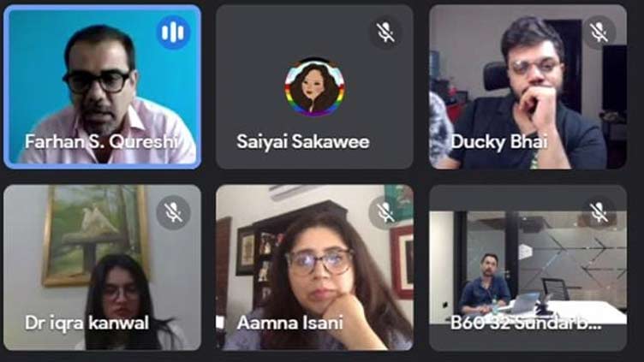Open Farhan S. Qureshi's active speaker video
The height and width of the screenshot is (362, 644).
click(x=102, y=86)
